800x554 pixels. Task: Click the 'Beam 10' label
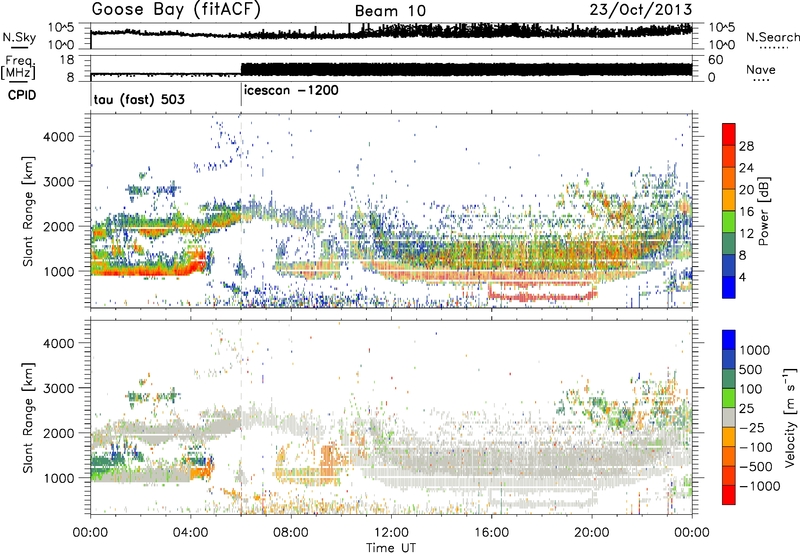tap(390, 11)
